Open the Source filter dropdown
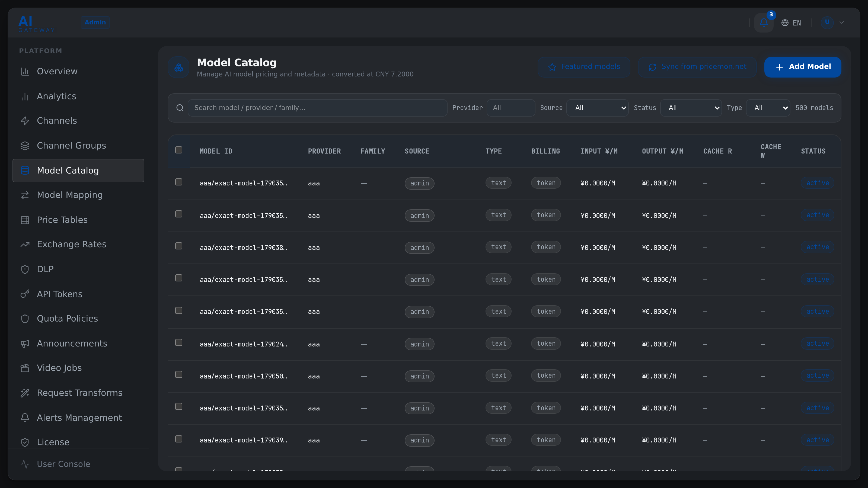Image resolution: width=868 pixels, height=488 pixels. (597, 108)
